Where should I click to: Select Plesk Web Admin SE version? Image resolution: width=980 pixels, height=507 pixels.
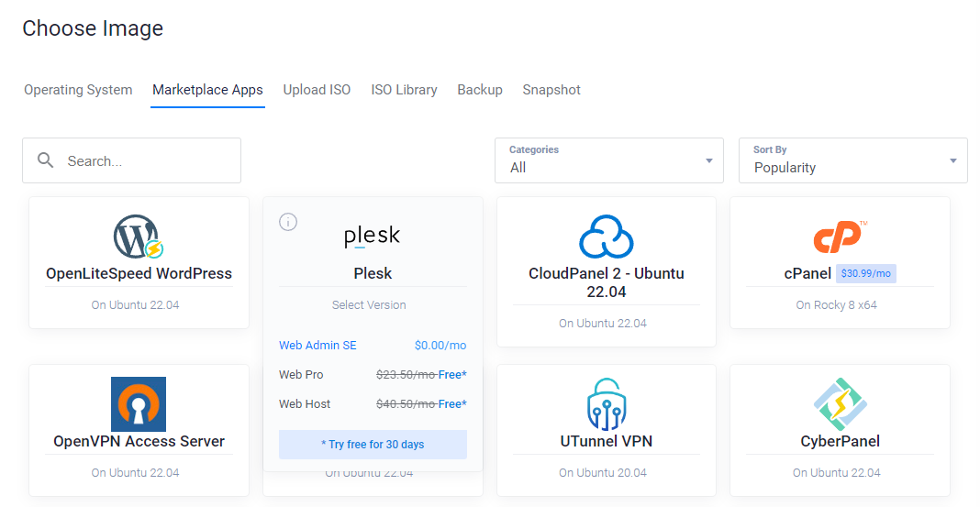pyautogui.click(x=373, y=346)
